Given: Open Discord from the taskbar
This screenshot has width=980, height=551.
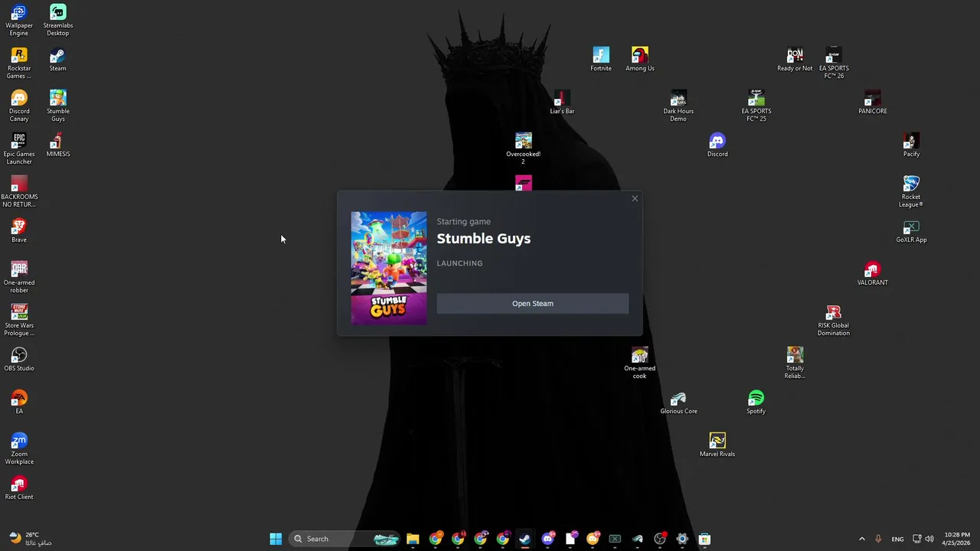Looking at the screenshot, I should coord(547,539).
